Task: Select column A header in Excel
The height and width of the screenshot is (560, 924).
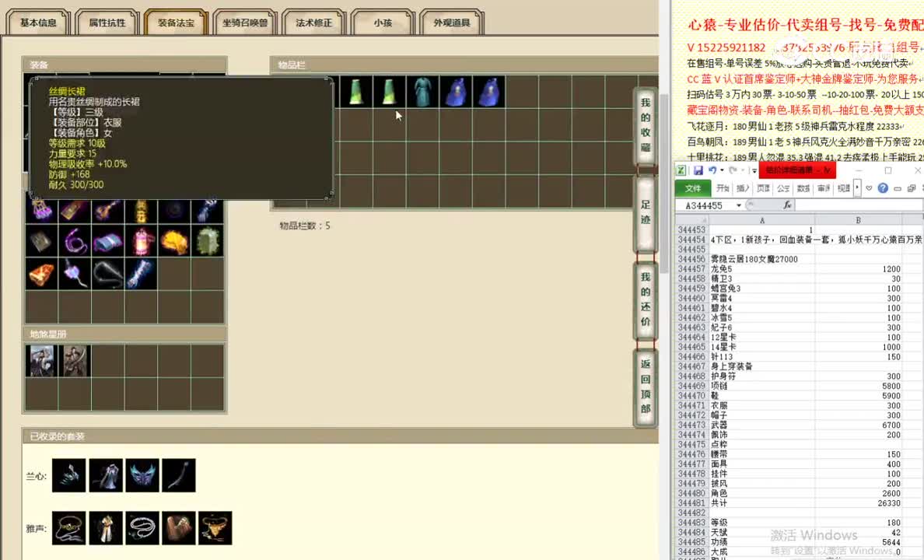Action: 762,220
